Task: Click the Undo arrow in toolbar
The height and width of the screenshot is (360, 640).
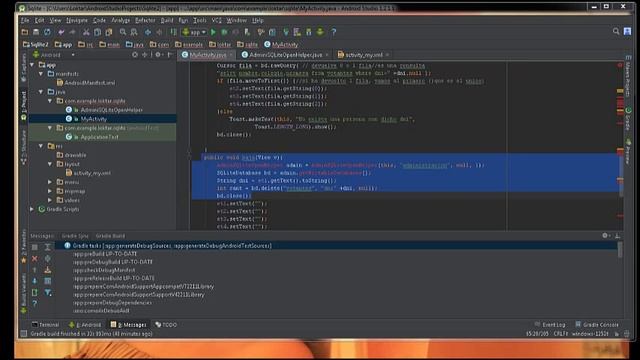Action: [x=61, y=32]
